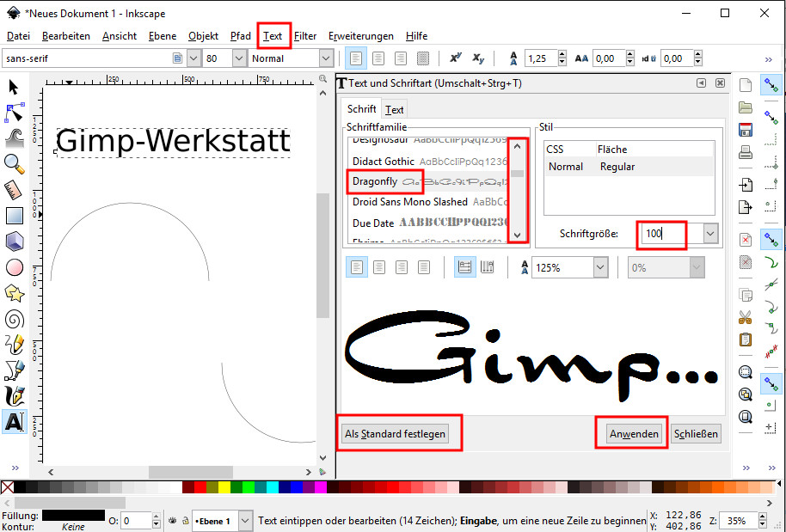
Task: Toggle right alignment in top toolbar
Action: [401, 58]
